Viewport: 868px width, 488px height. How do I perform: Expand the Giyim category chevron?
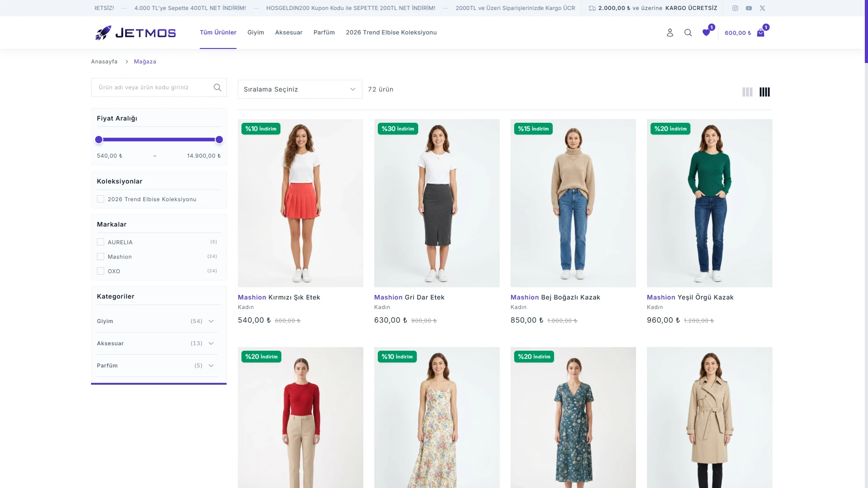(x=211, y=321)
